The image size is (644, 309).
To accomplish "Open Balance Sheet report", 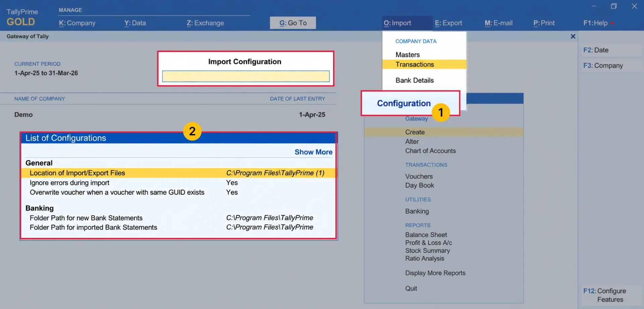I will click(x=426, y=235).
